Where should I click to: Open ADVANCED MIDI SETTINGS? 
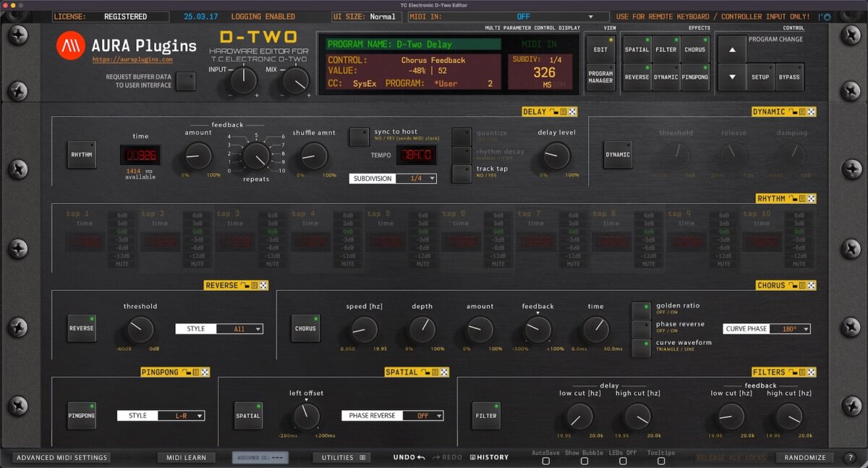[x=62, y=458]
